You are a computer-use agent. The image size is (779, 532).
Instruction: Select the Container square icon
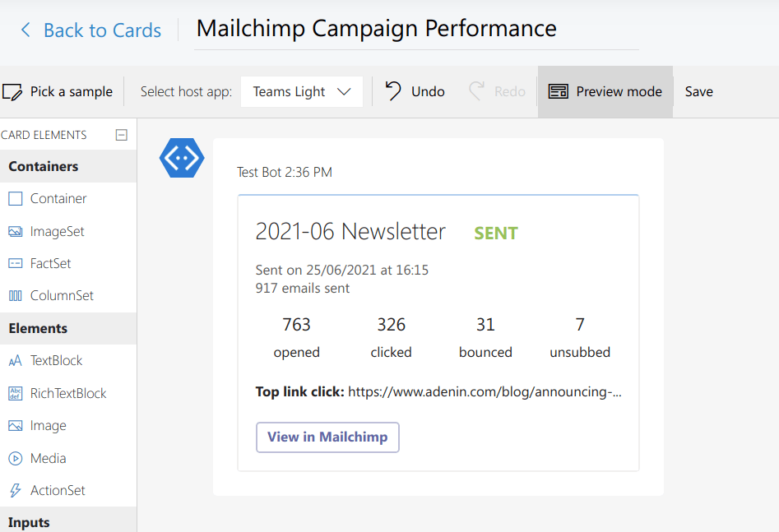pos(16,199)
